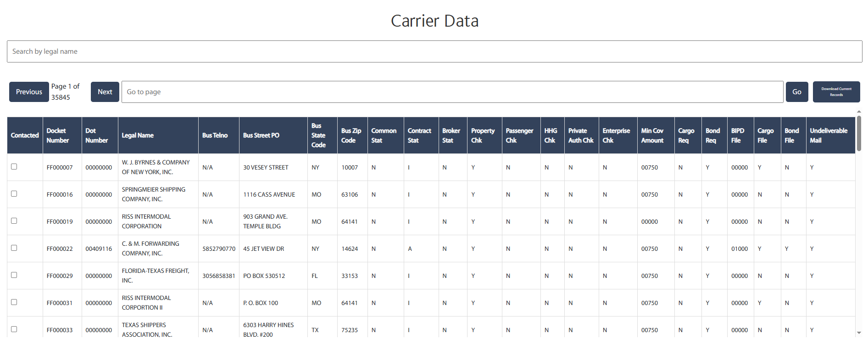Select the Bus Zip Code column header
The image size is (868, 345).
click(x=351, y=136)
